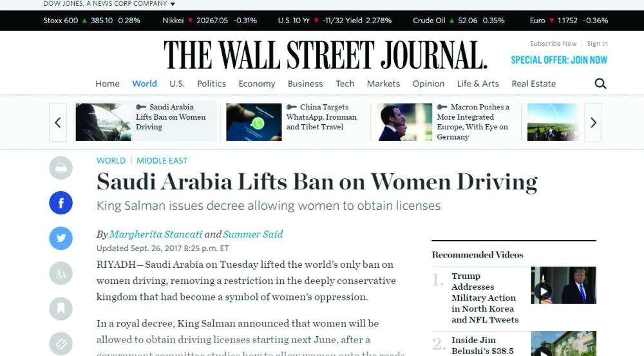Click green field carousel thumbnail

pos(553,122)
